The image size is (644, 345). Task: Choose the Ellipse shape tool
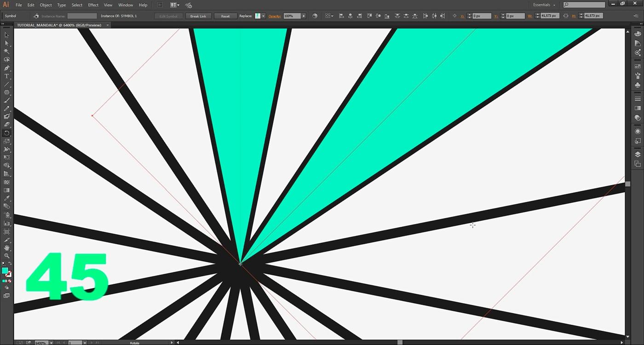[x=6, y=92]
